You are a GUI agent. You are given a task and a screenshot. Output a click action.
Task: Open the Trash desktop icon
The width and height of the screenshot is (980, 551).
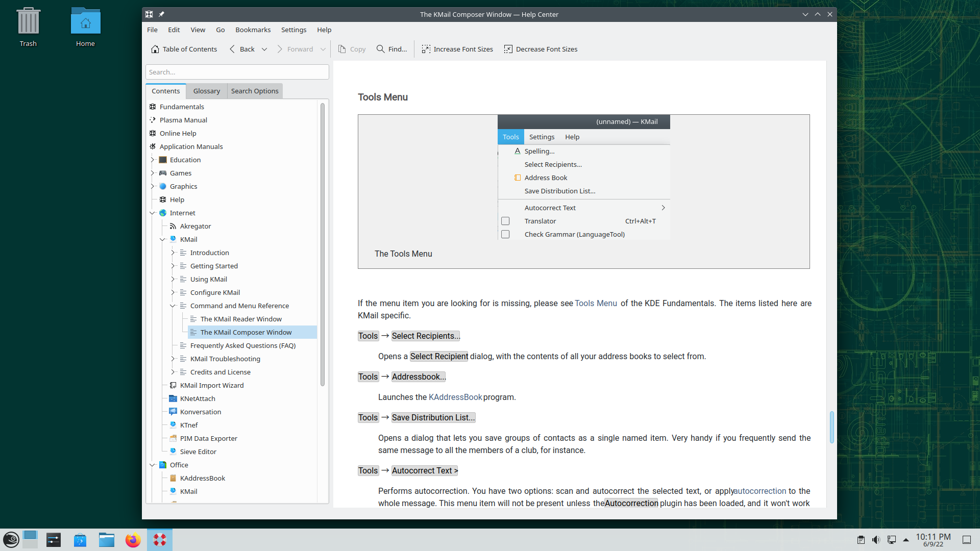(x=28, y=23)
